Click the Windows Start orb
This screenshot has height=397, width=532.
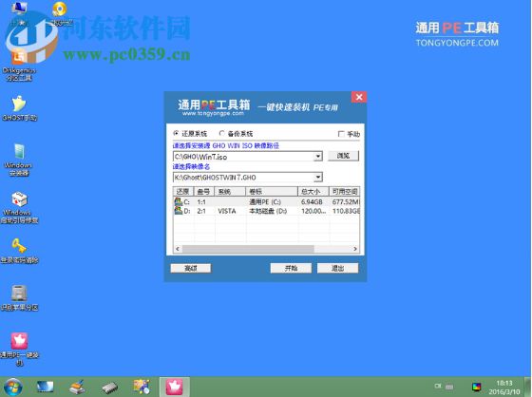(13, 388)
